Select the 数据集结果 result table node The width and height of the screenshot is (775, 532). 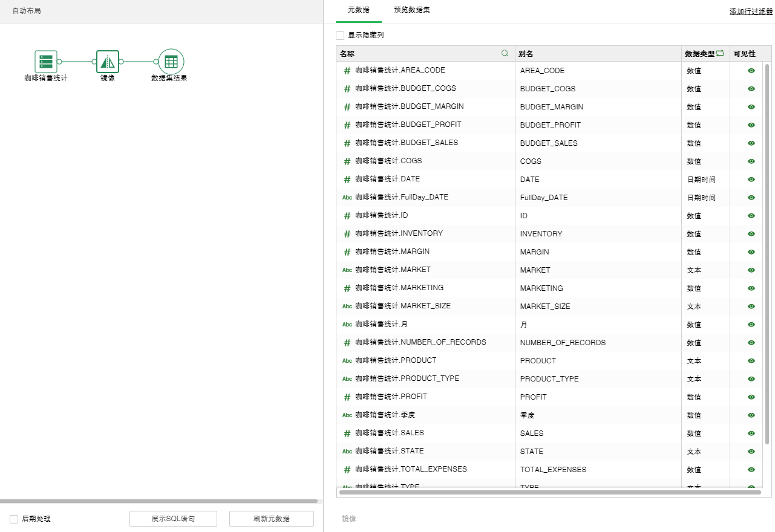171,62
